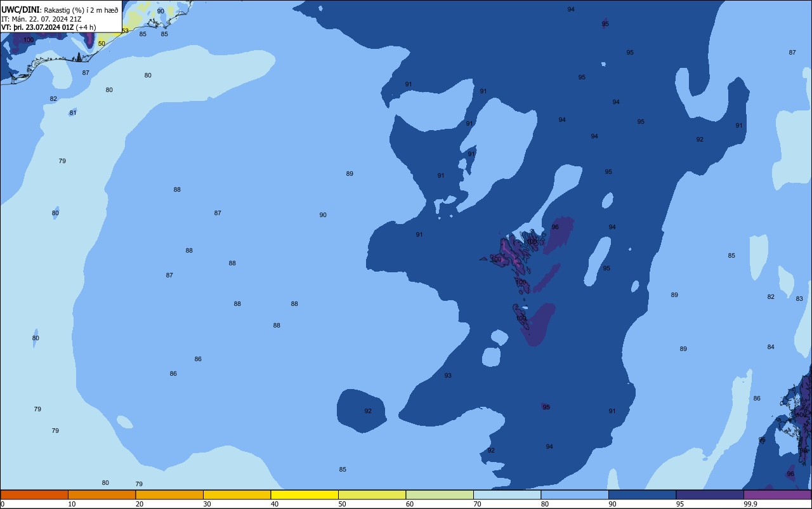Select the 'Rakastig (%) í 2 m hæð' label
This screenshot has width=812, height=509.
pyautogui.click(x=81, y=10)
